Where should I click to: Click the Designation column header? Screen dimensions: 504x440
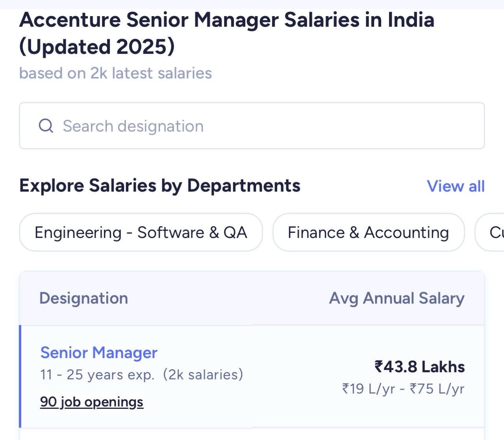click(83, 298)
